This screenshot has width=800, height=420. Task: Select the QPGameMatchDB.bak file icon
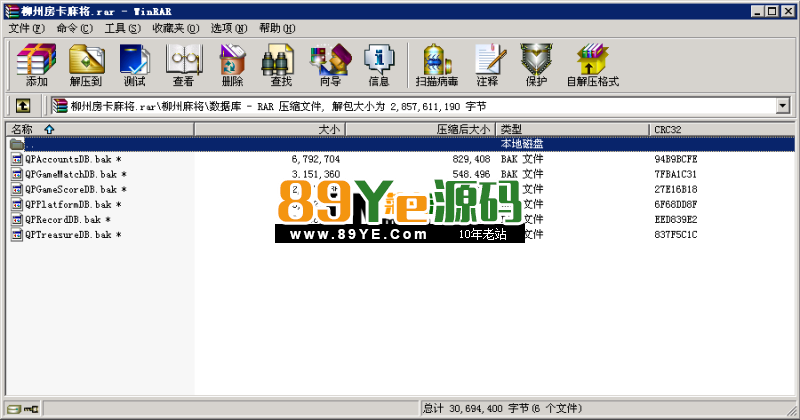tap(17, 174)
